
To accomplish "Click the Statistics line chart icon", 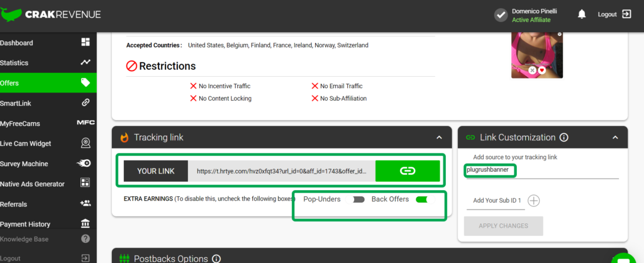I will [x=86, y=62].
